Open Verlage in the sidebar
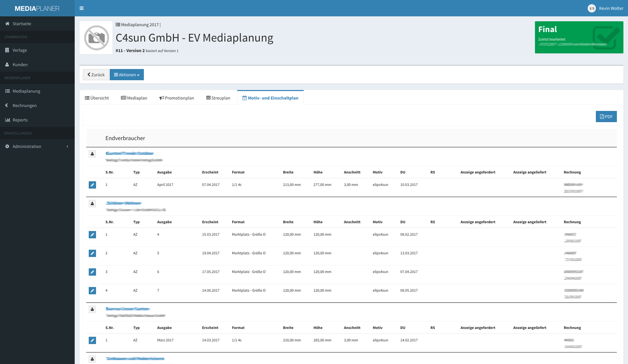This screenshot has width=628, height=364. coord(37,50)
